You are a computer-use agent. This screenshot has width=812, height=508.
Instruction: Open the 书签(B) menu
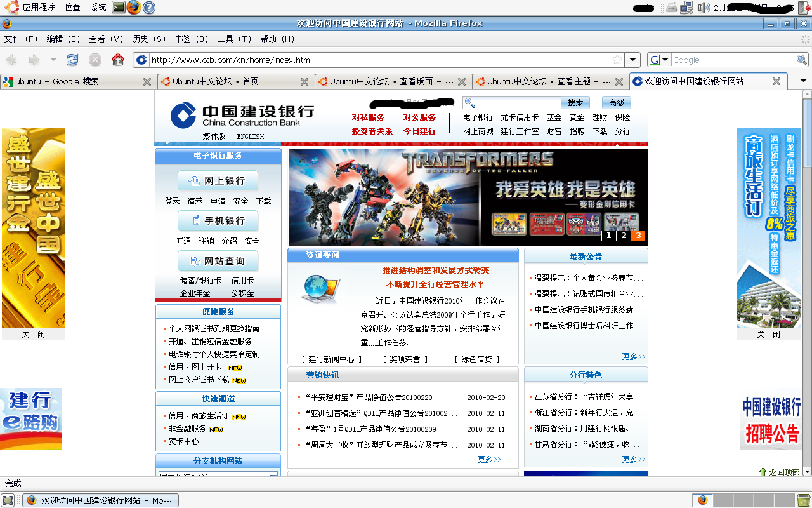point(191,39)
